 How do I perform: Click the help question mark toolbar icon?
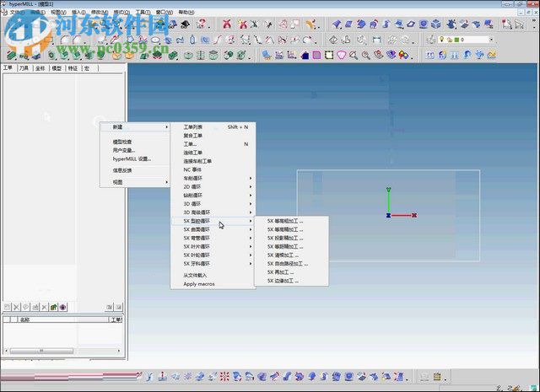[199, 25]
